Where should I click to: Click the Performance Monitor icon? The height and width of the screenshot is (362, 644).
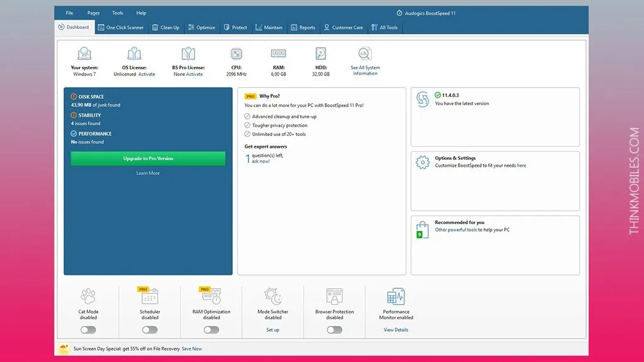click(396, 297)
